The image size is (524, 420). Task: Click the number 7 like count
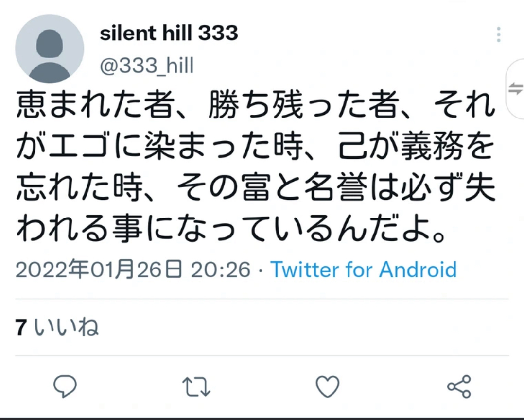click(21, 327)
